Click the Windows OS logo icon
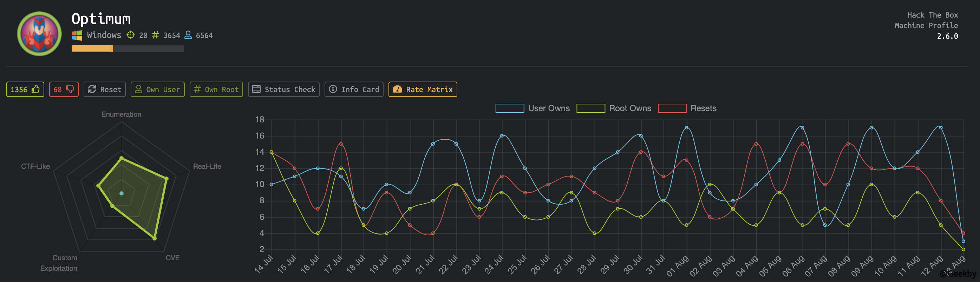Viewport: 980px width, 282px height. point(77,36)
